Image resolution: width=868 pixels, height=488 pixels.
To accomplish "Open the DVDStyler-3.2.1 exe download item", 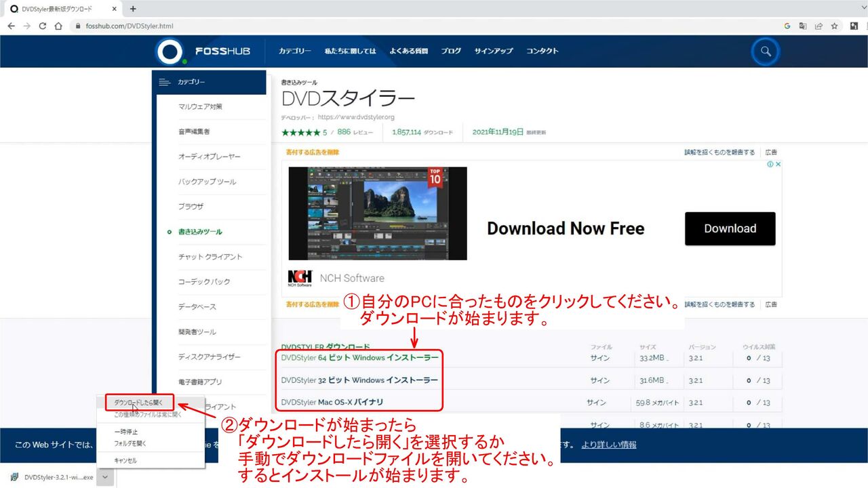I will (58, 477).
